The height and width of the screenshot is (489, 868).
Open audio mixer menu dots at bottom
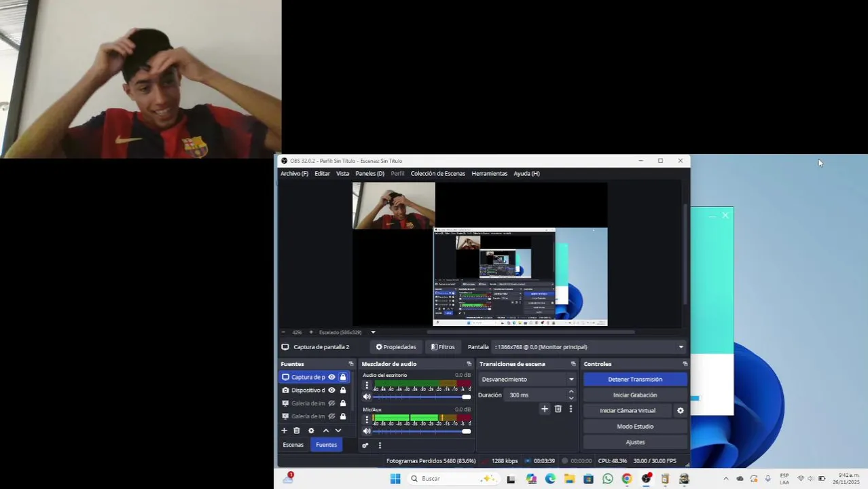(x=380, y=446)
